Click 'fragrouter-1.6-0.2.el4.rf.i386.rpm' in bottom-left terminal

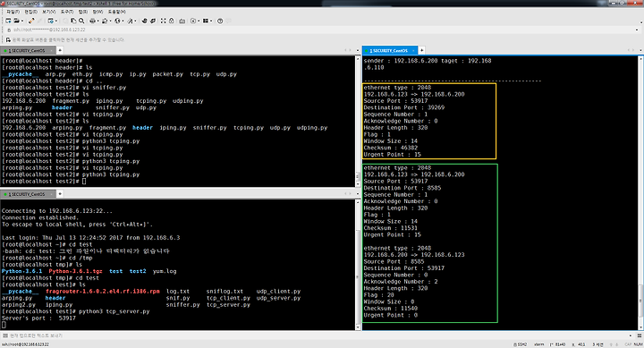(x=102, y=292)
